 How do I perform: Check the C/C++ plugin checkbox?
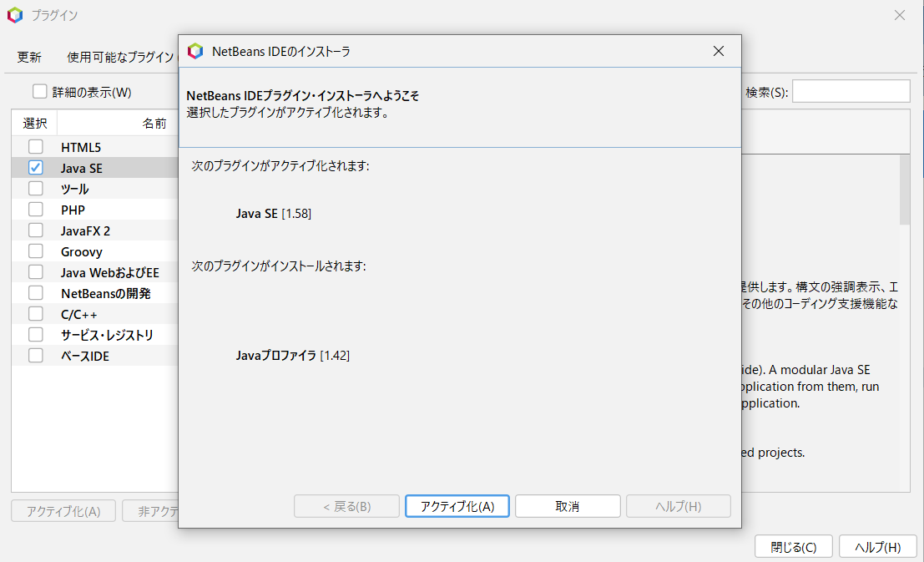pos(35,314)
